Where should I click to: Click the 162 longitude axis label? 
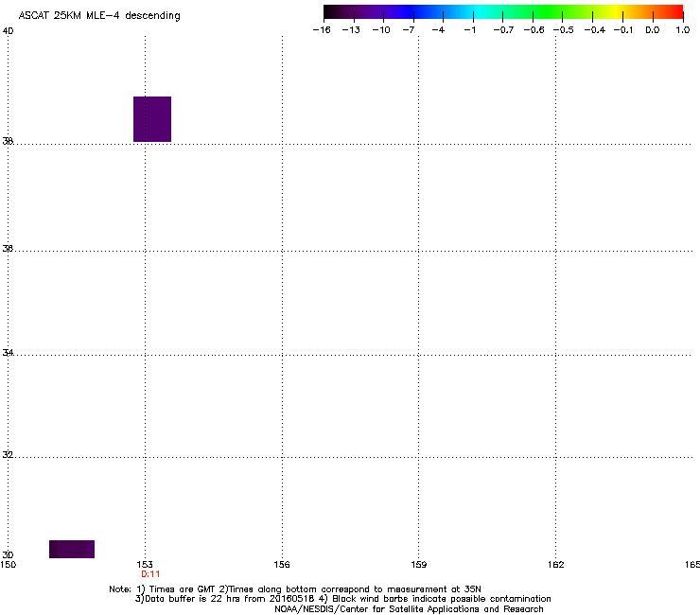pos(556,565)
